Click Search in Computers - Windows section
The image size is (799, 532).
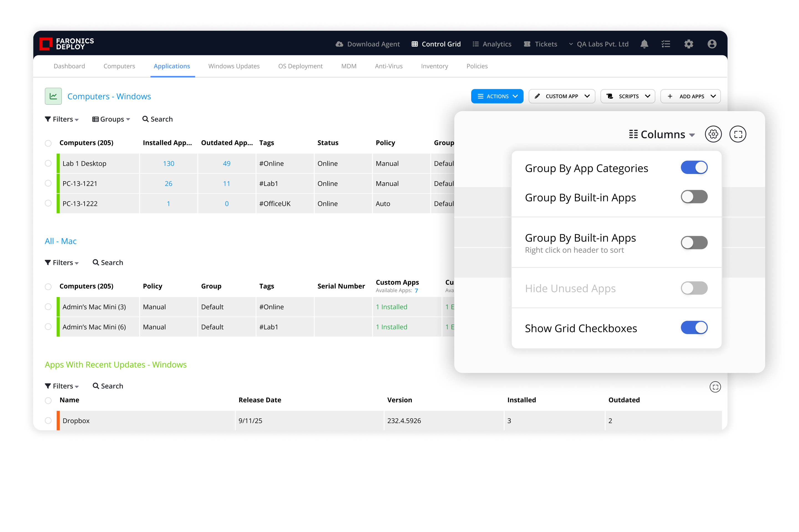click(158, 119)
